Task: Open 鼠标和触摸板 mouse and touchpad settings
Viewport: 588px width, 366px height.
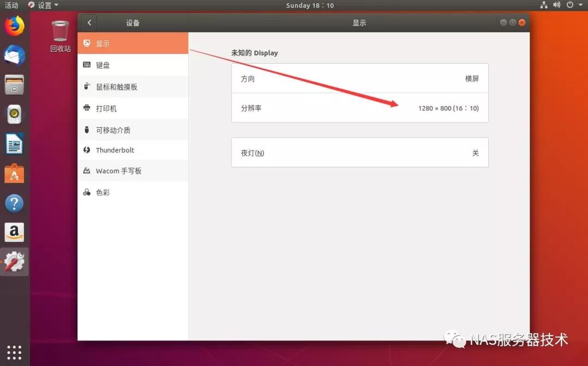Action: pos(133,86)
